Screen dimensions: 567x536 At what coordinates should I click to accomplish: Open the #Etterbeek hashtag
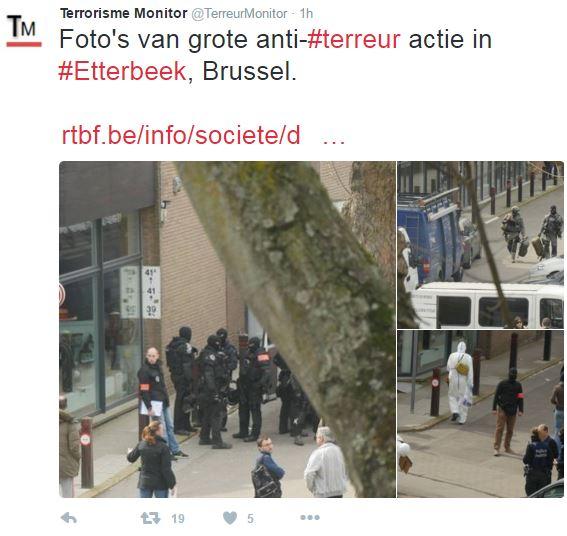tap(122, 71)
